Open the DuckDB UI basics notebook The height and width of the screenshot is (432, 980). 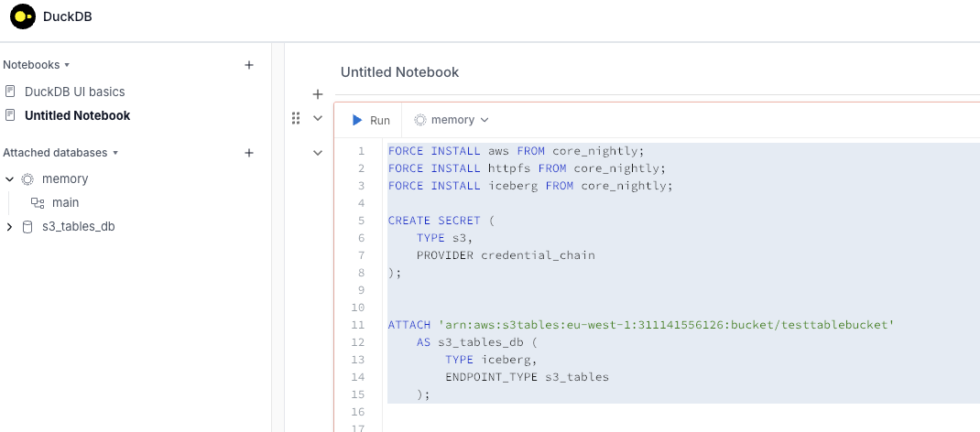tap(74, 92)
